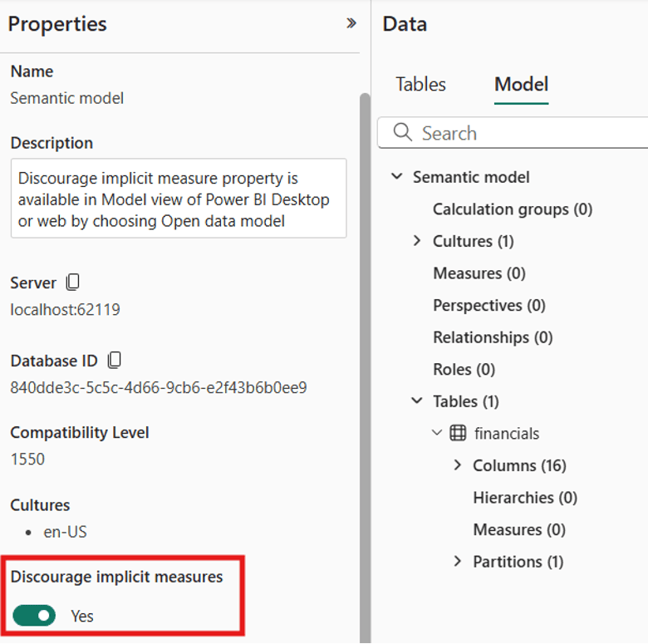
Task: Click the search magnifier icon
Action: pos(403,133)
